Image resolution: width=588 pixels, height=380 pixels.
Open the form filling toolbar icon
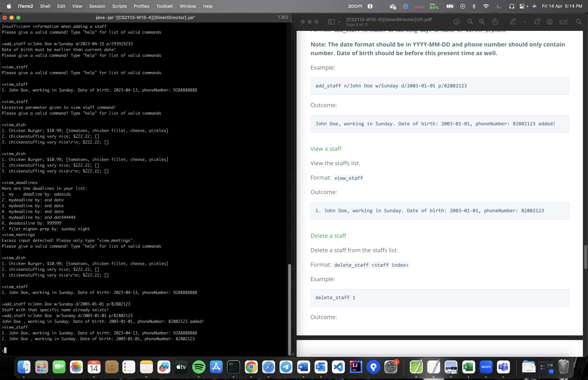(x=563, y=22)
